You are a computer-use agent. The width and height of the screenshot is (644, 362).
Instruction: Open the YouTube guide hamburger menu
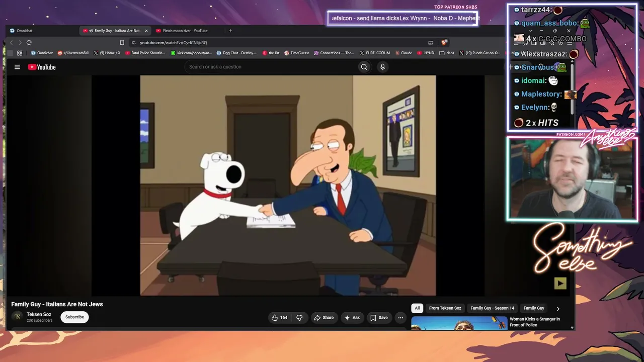point(17,67)
